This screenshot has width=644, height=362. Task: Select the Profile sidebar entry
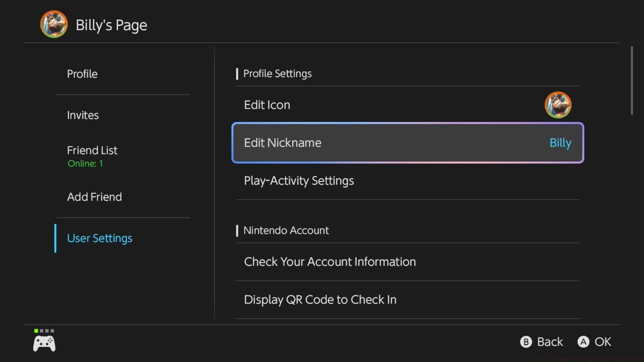[83, 74]
